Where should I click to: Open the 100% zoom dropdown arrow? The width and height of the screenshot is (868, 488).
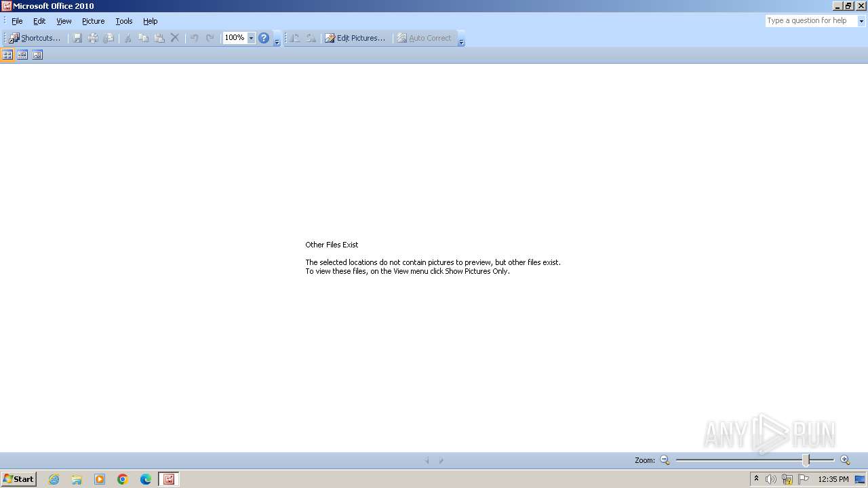point(251,38)
